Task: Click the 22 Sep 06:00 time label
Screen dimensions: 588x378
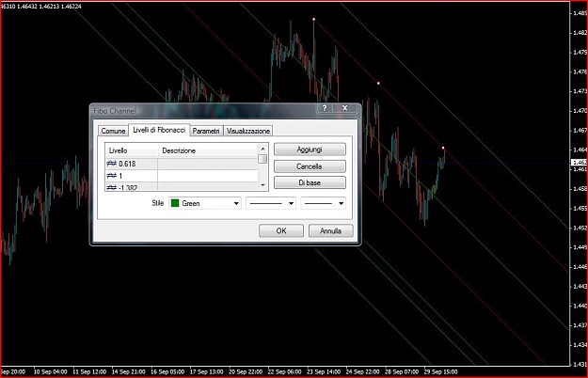Action: 284,372
